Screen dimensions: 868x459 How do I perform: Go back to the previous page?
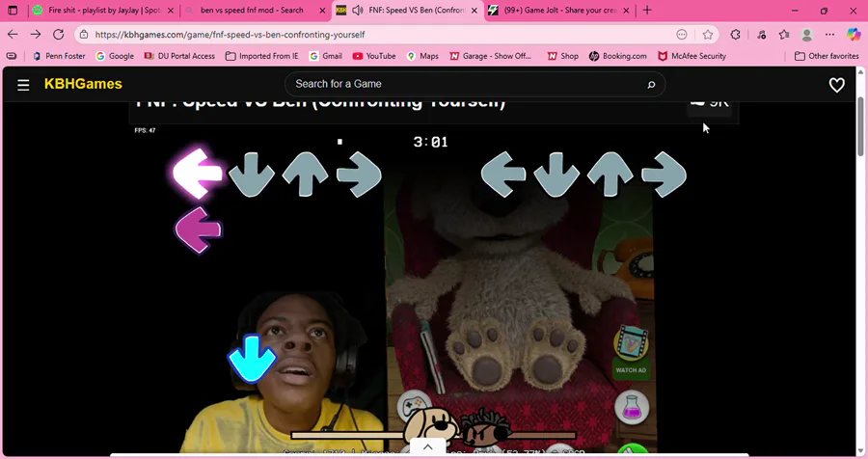(x=13, y=35)
